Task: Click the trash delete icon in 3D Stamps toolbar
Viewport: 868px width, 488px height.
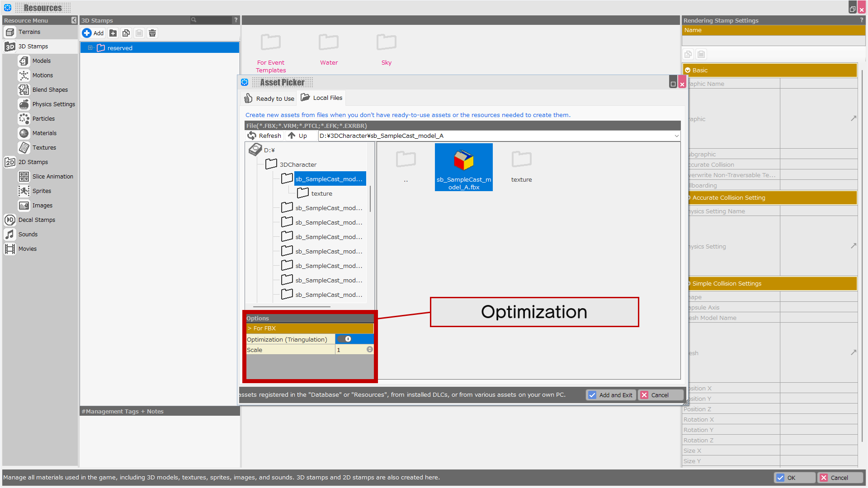Action: (x=152, y=33)
